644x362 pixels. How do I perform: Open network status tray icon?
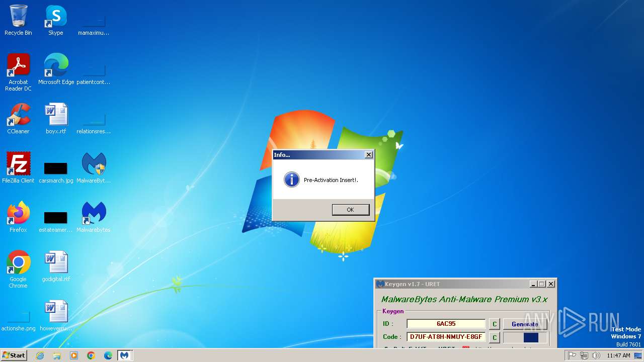point(584,355)
